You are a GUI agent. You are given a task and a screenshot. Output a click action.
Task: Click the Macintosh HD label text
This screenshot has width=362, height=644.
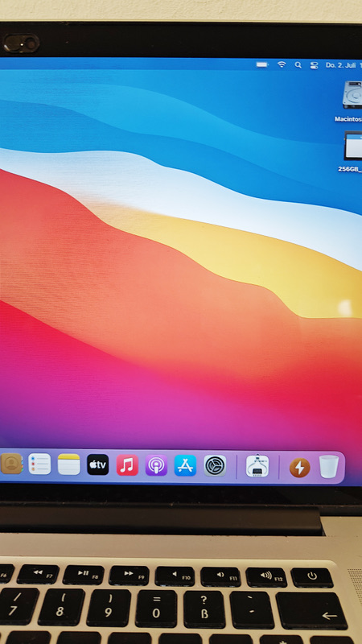[348, 119]
